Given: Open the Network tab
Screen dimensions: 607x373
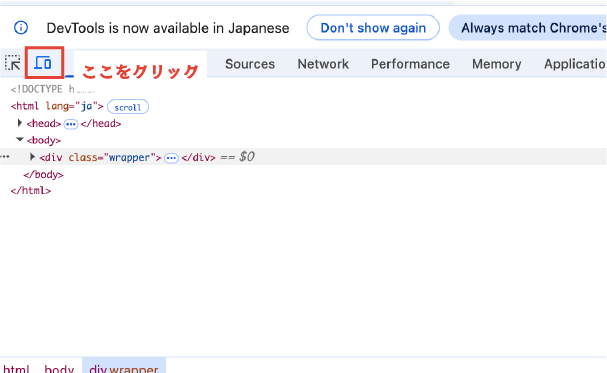Looking at the screenshot, I should pos(323,64).
